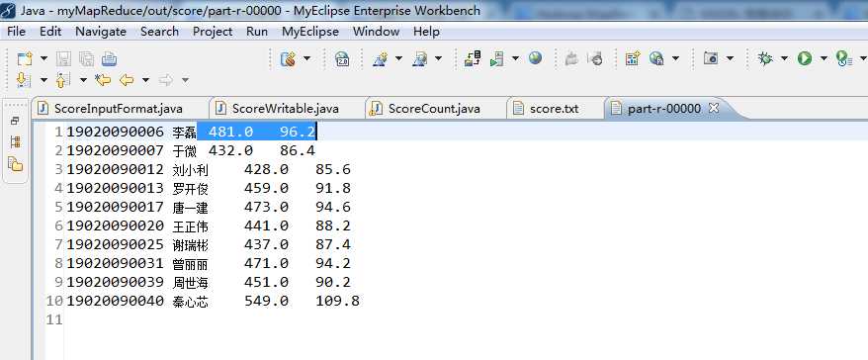Open the Run menu
The width and height of the screenshot is (868, 360).
click(x=257, y=32)
